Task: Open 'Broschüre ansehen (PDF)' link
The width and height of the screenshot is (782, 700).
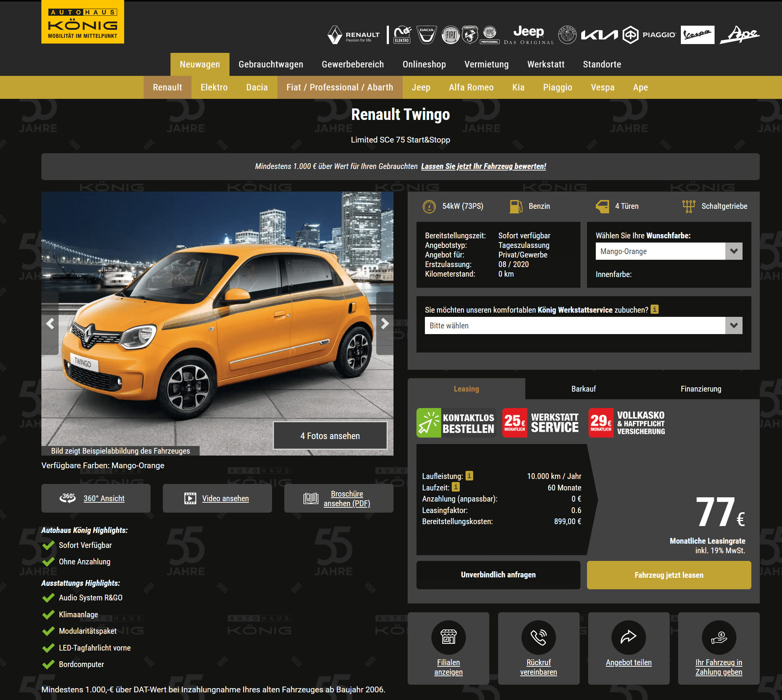Action: click(x=347, y=498)
